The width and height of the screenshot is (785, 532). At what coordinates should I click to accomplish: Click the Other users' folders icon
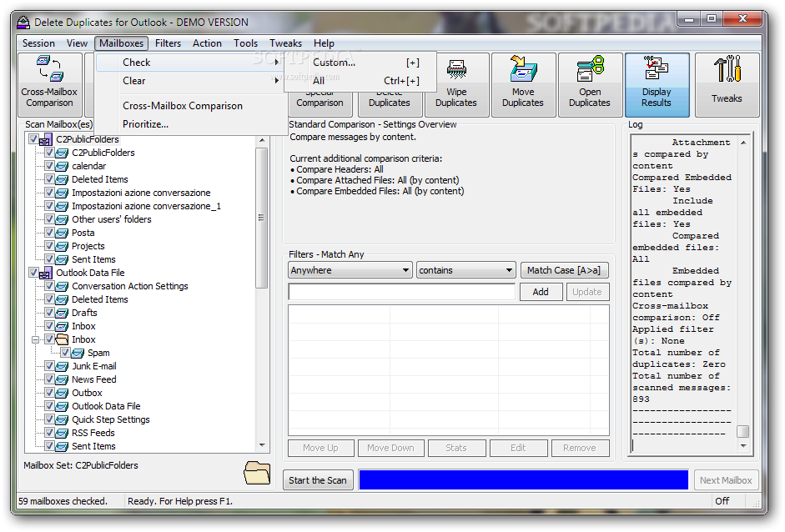(62, 219)
